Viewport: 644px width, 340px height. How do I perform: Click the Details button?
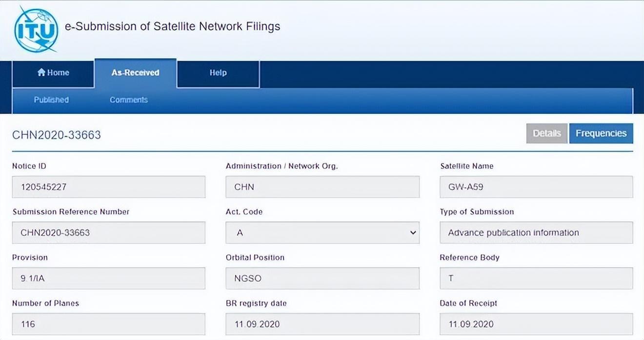click(546, 133)
